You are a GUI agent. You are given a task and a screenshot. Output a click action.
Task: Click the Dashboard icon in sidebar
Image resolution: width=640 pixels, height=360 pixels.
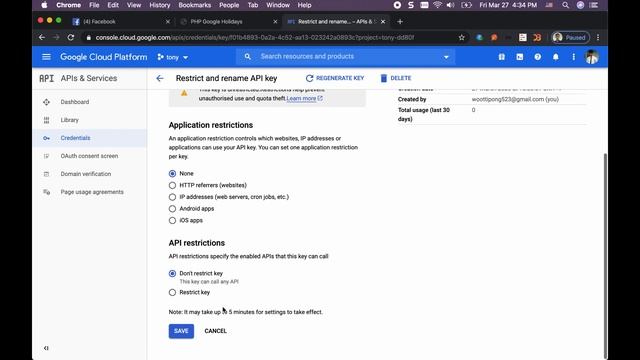(x=46, y=102)
